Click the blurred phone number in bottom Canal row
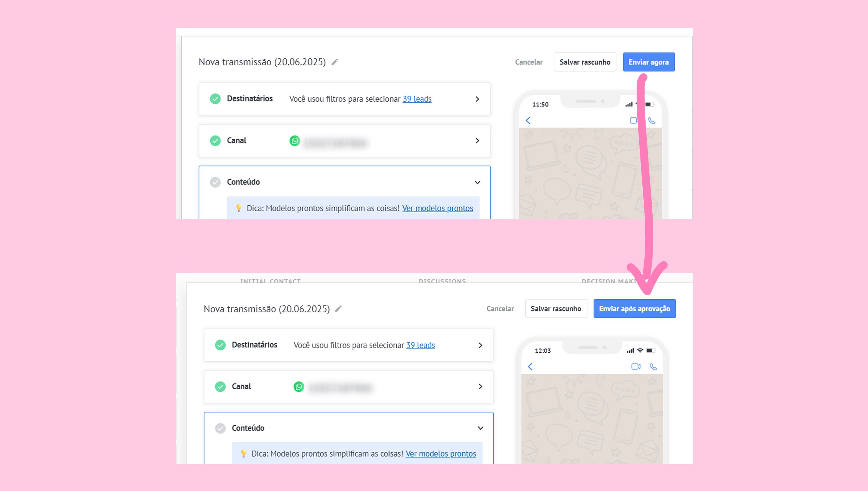868x491 pixels. click(x=340, y=388)
